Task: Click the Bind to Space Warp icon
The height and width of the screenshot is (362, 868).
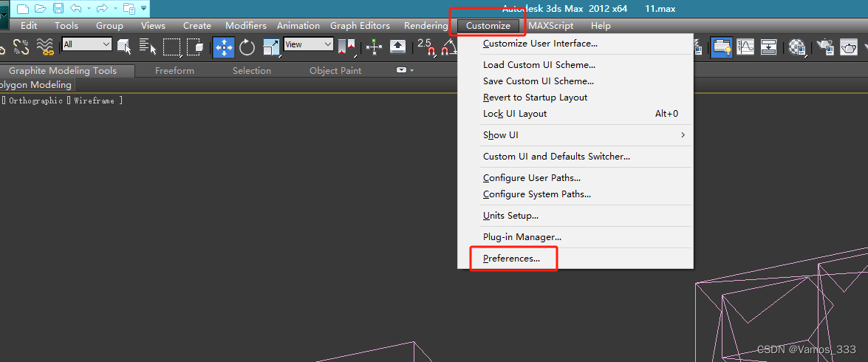Action: tap(45, 47)
